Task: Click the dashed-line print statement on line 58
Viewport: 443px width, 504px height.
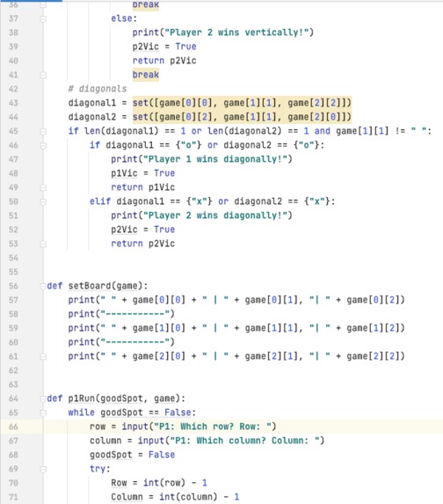Action: [x=121, y=314]
